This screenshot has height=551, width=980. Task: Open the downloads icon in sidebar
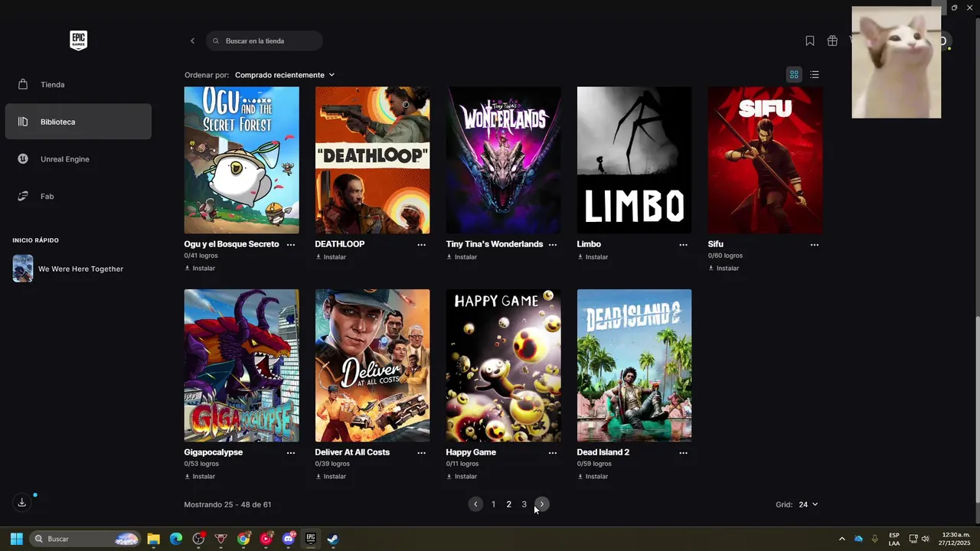tap(21, 503)
